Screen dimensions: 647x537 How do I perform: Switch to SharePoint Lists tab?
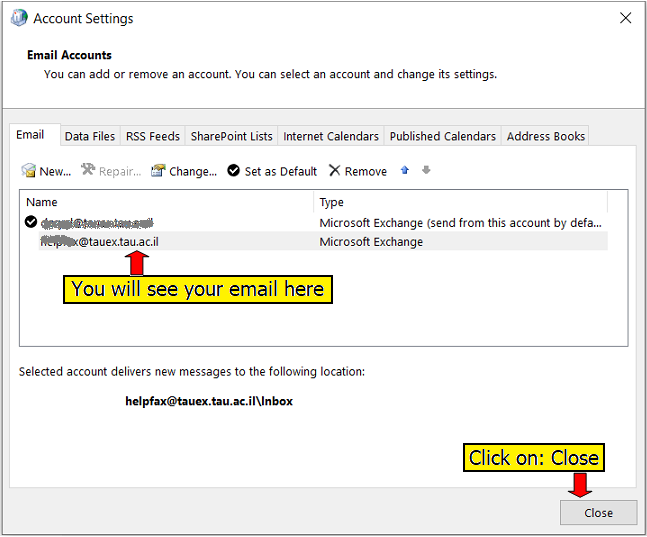click(x=231, y=136)
